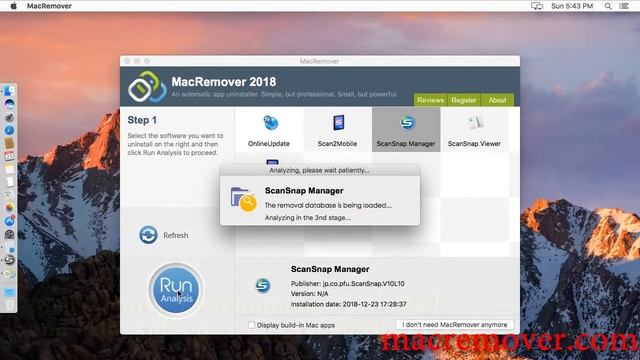Open Notes from the dock
Screen dimensions: 640x360
click(x=9, y=169)
